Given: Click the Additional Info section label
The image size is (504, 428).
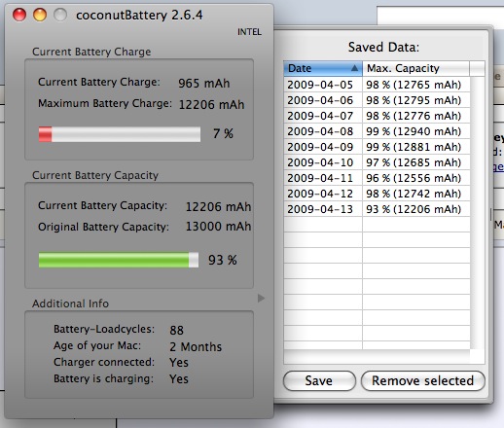Looking at the screenshot, I should point(70,303).
